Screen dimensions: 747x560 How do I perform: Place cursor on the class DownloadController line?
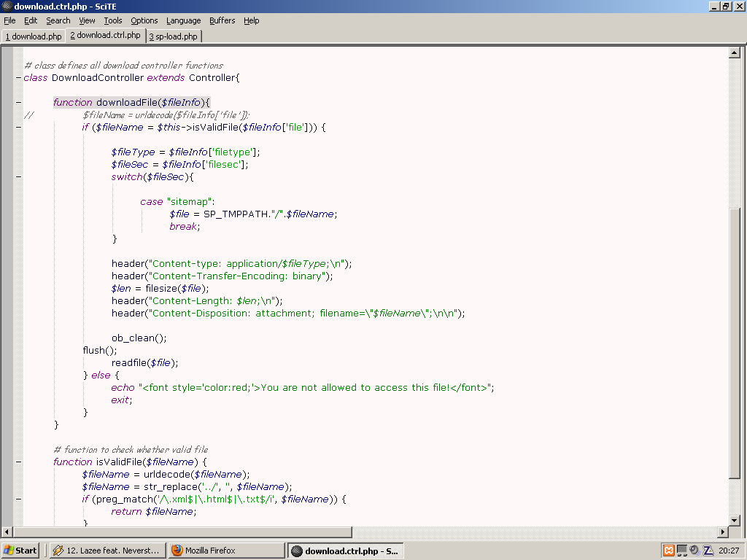[x=131, y=77]
